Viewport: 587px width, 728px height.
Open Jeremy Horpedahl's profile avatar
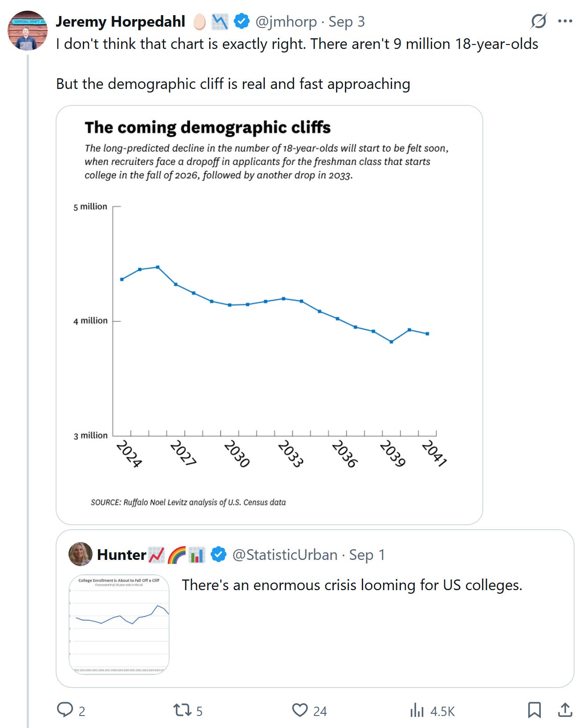pyautogui.click(x=28, y=31)
